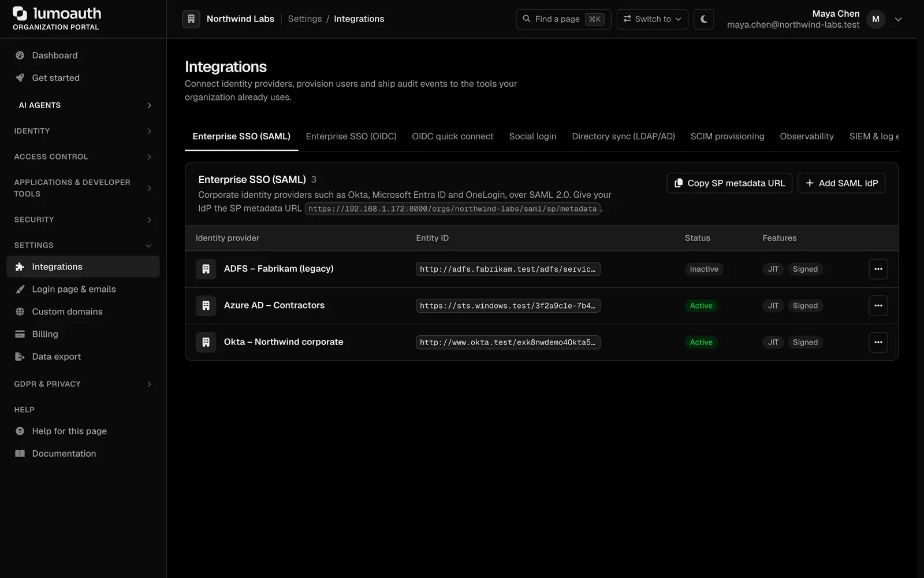Click Copy SP metadata URL button
Viewport: 924px width, 578px height.
tap(729, 183)
